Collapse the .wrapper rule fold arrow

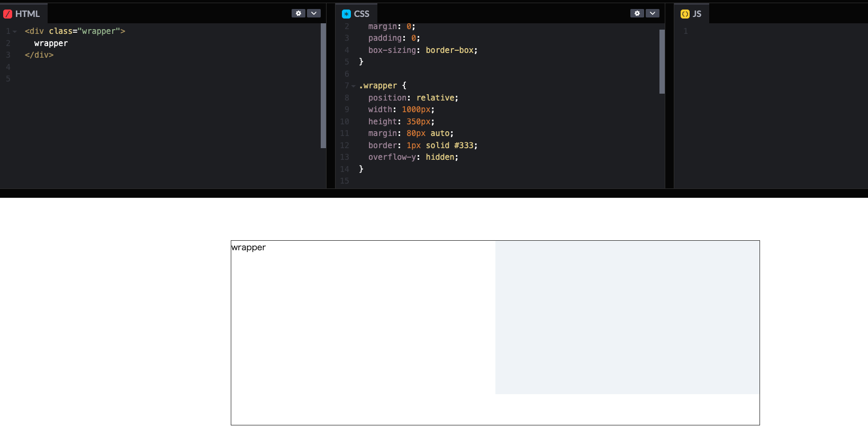click(354, 86)
